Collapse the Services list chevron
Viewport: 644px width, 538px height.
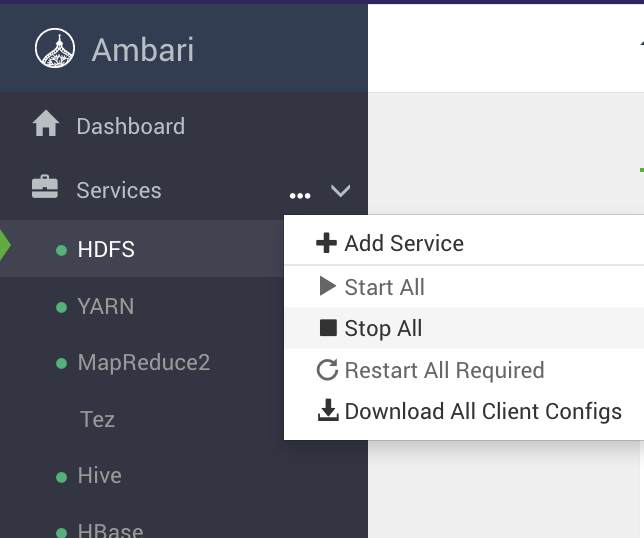pyautogui.click(x=340, y=191)
